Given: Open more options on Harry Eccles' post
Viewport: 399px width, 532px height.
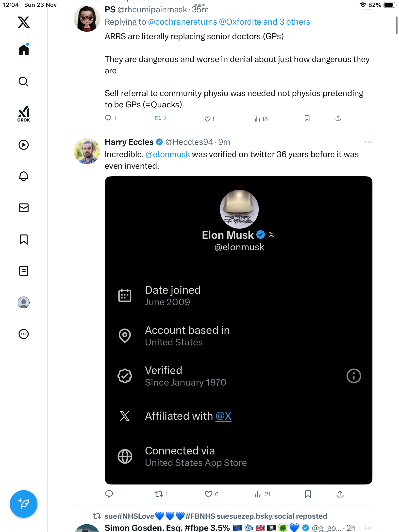Looking at the screenshot, I should point(368,142).
